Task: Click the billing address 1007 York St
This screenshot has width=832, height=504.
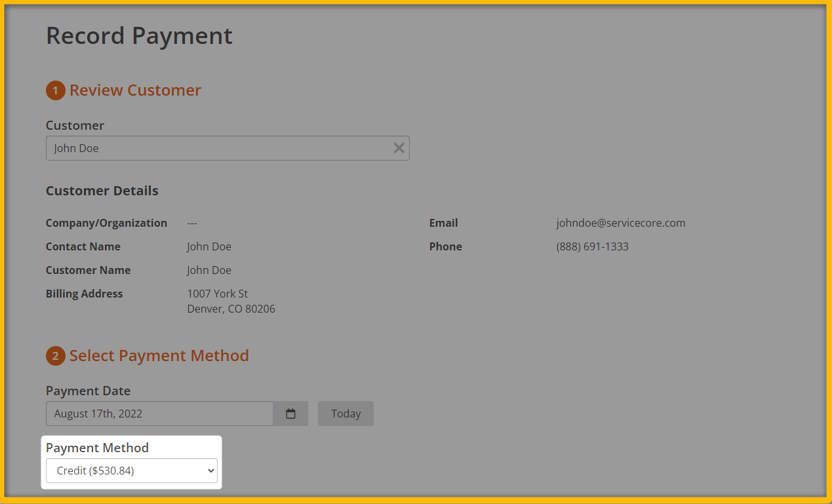Action: tap(218, 294)
